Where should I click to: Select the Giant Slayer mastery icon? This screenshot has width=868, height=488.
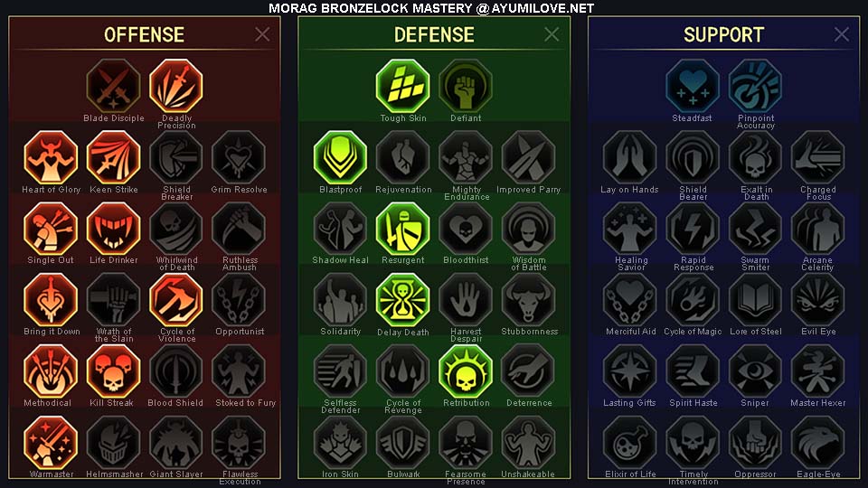coord(176,443)
